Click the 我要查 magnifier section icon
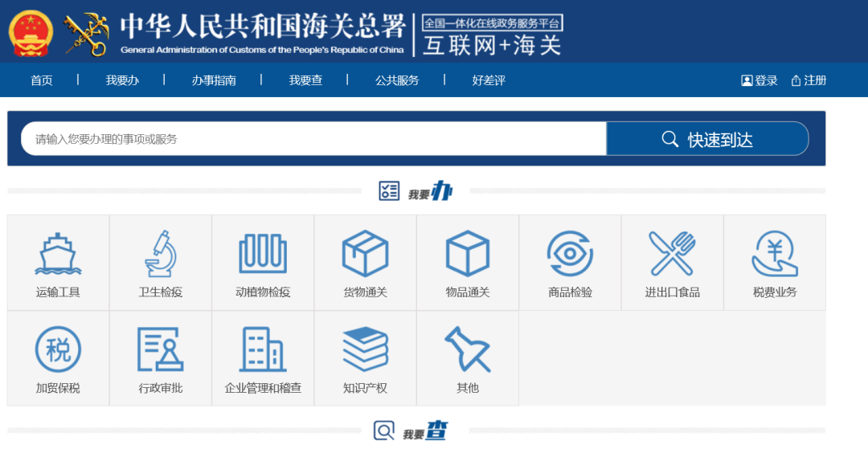This screenshot has height=449, width=868. (x=384, y=431)
